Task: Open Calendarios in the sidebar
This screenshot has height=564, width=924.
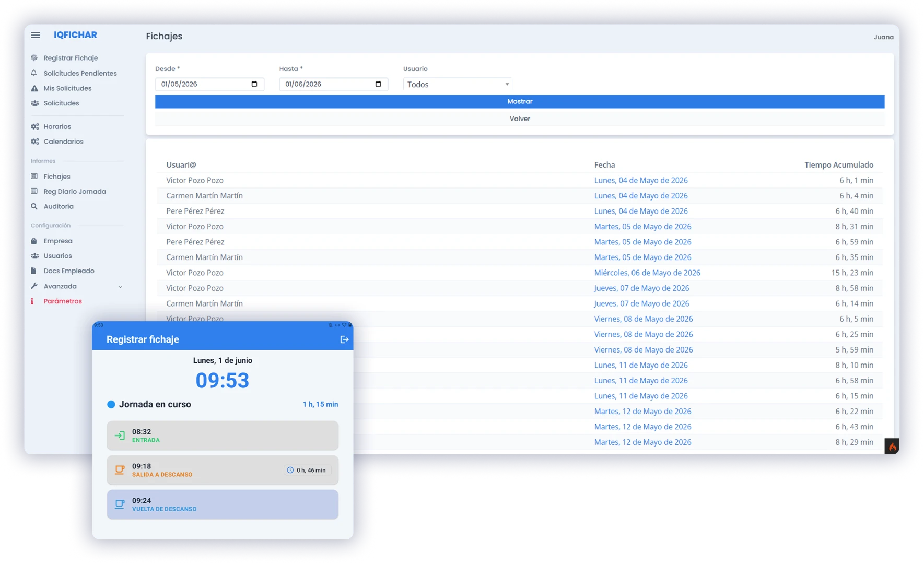Action: click(63, 142)
